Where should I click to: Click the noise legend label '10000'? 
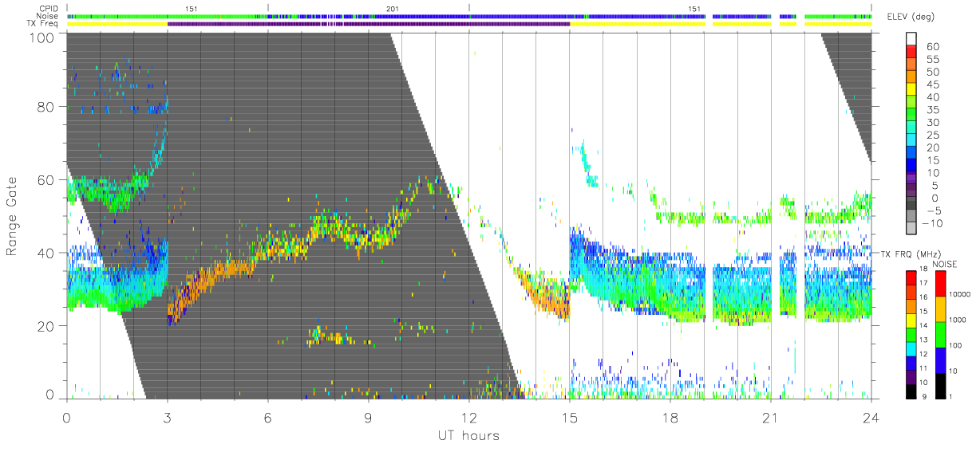tap(962, 295)
